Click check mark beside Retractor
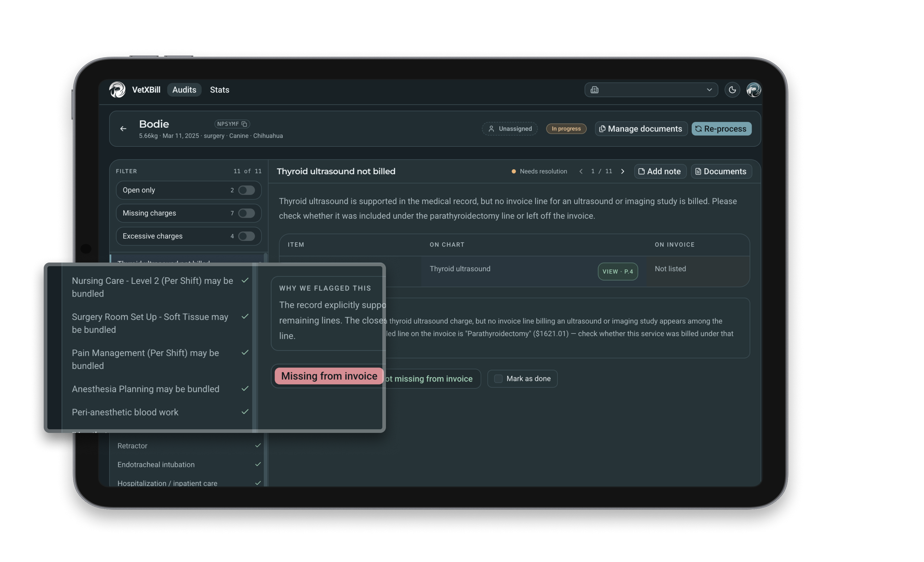This screenshot has height=562, width=924. click(x=258, y=445)
